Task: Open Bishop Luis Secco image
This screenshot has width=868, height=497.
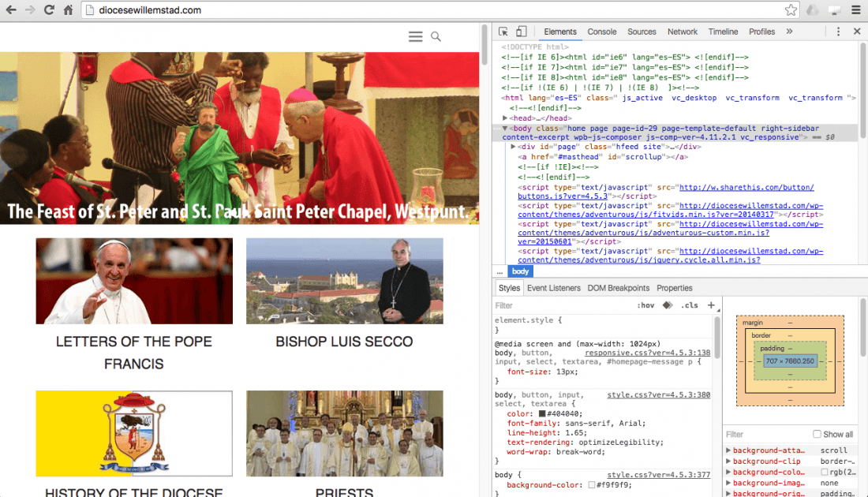Action: pos(344,281)
